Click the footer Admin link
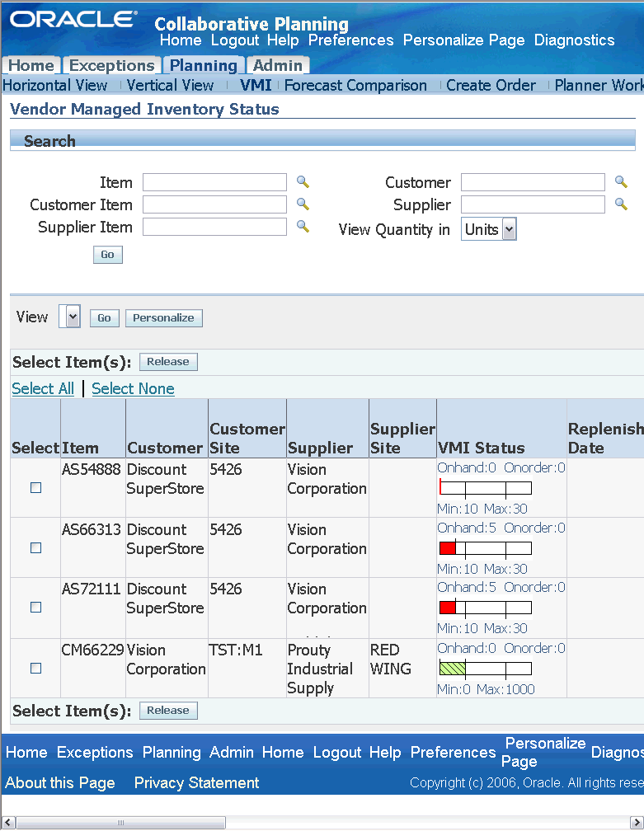Viewport: 644px width, 831px height. 232,752
